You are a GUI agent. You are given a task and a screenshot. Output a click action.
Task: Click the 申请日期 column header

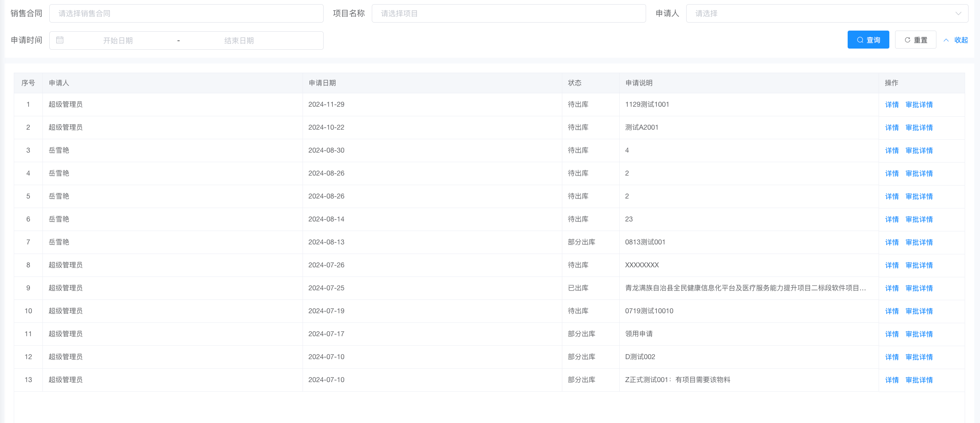(x=322, y=83)
